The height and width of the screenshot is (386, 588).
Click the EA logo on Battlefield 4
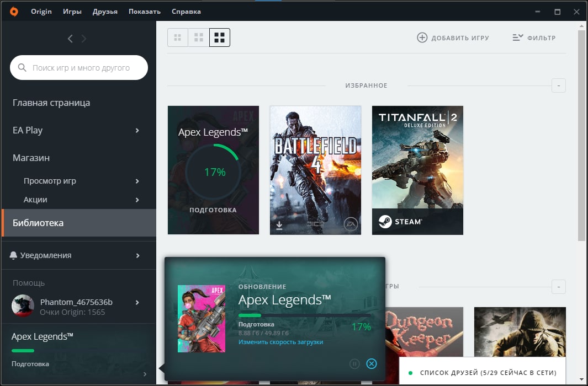[x=351, y=224]
